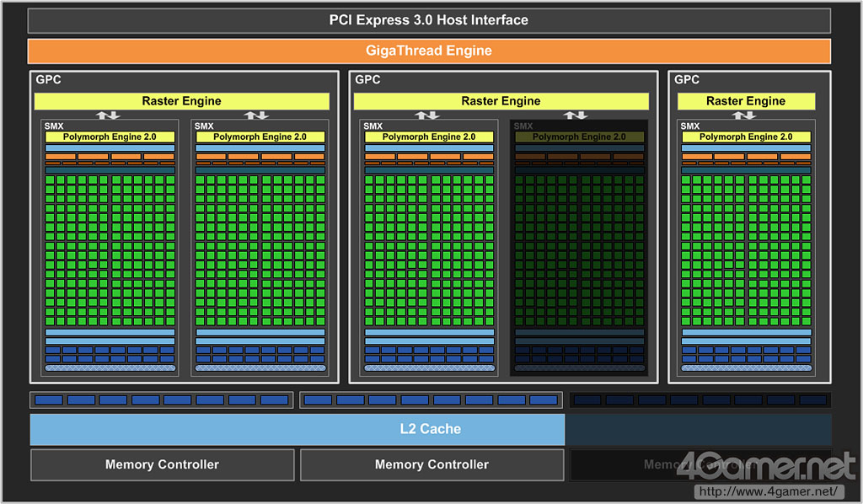Click GPC label of cluster containing disabled SMX
863x504 pixels.
click(367, 80)
